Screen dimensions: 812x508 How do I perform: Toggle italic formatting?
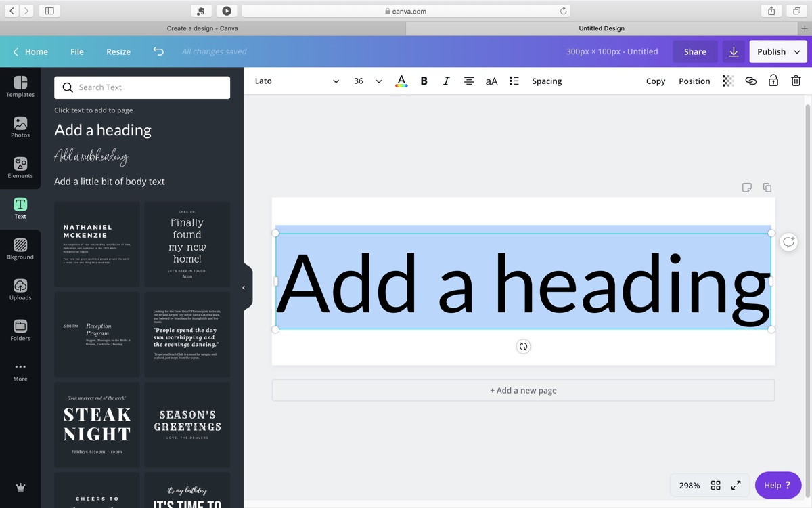[x=446, y=81]
